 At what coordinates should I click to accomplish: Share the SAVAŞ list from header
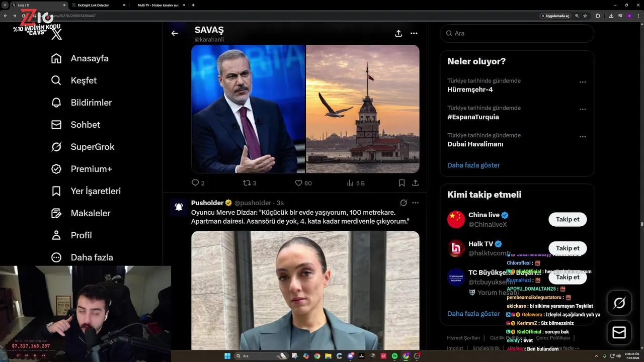click(398, 33)
